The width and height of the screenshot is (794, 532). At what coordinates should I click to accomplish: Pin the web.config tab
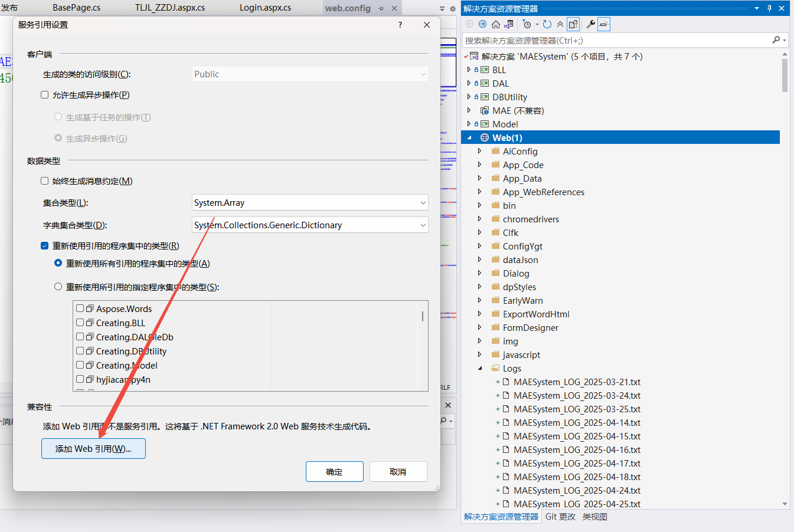coord(381,8)
